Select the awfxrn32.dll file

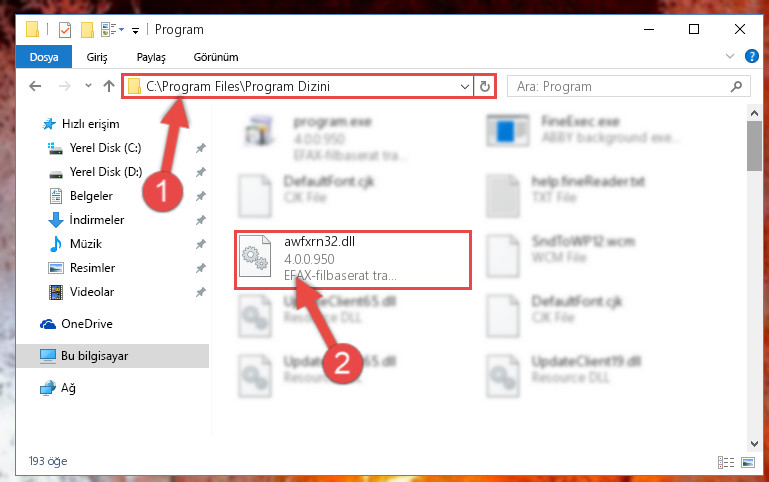353,259
